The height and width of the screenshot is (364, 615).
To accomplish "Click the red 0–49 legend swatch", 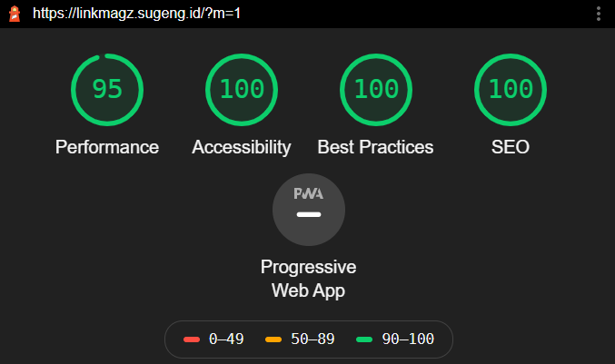I will tap(192, 339).
